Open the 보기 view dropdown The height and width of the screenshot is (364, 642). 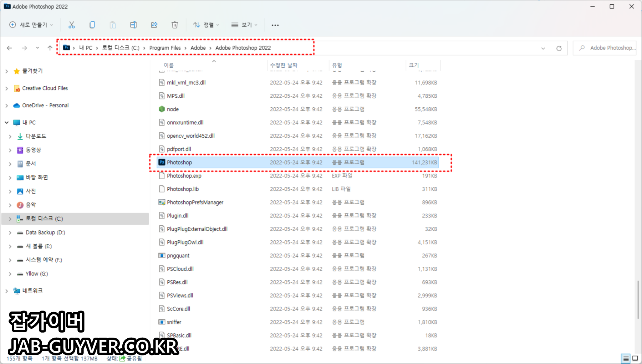pos(244,25)
